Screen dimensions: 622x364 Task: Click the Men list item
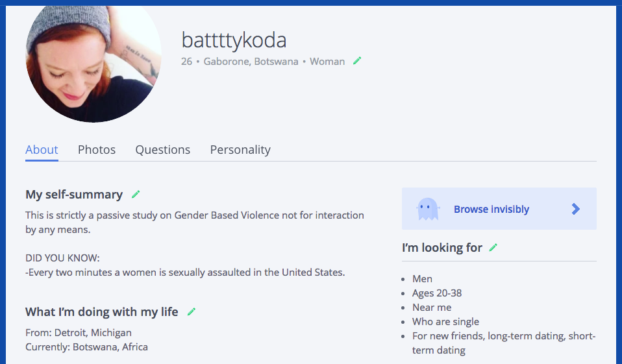point(422,279)
